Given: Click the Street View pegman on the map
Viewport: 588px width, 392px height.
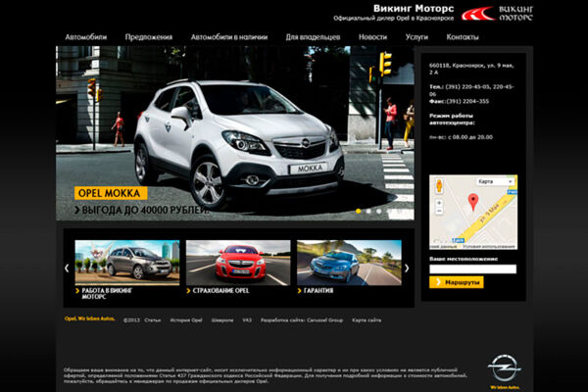Looking at the screenshot, I should (x=439, y=186).
